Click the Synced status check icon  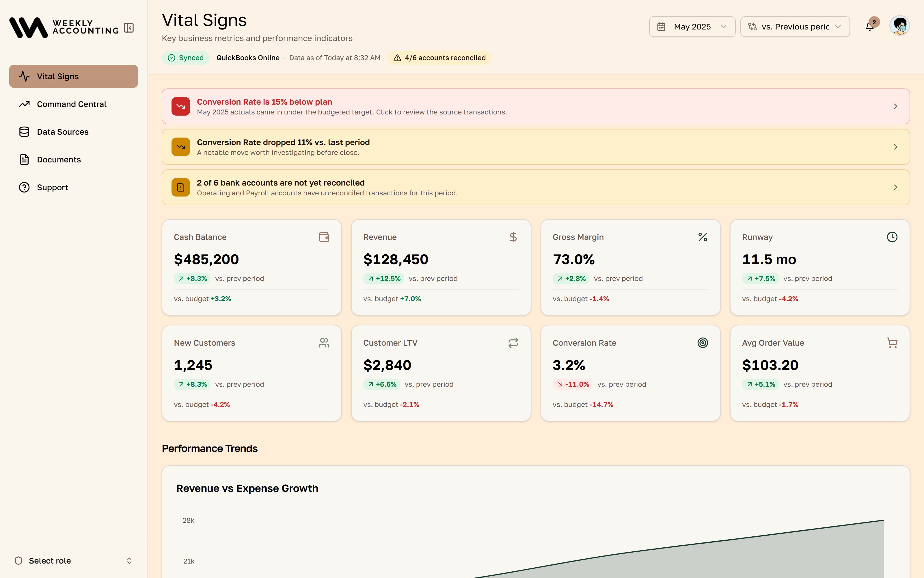[x=172, y=58]
